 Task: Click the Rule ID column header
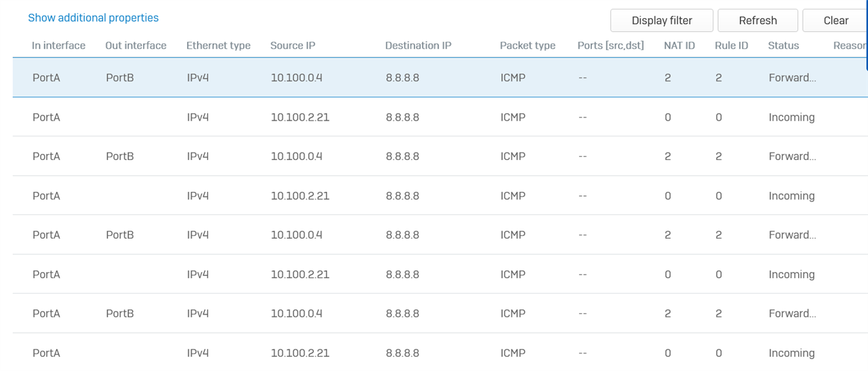pyautogui.click(x=731, y=45)
